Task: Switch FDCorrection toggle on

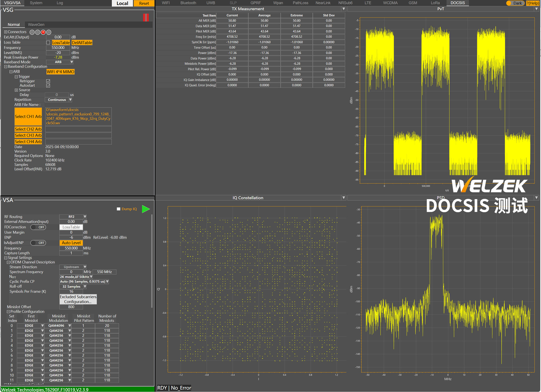Action: coord(38,227)
